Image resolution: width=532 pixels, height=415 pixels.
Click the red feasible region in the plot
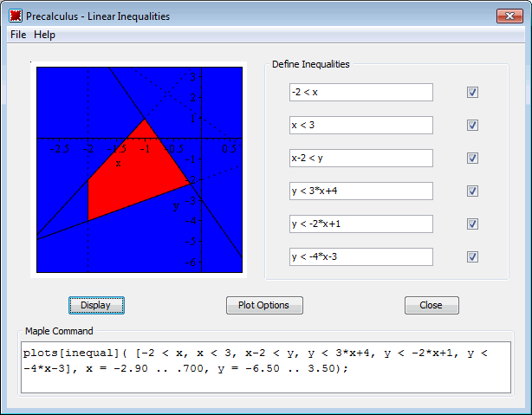[130, 178]
